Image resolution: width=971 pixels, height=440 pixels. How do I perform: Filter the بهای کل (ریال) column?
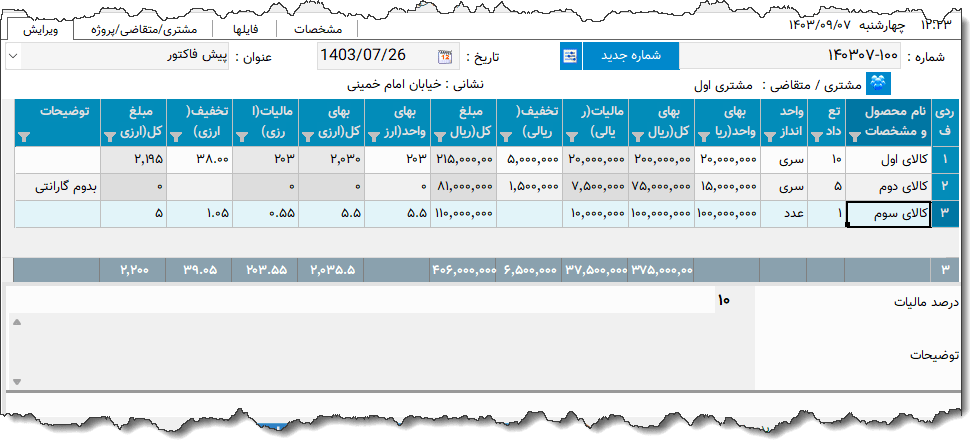(638, 136)
